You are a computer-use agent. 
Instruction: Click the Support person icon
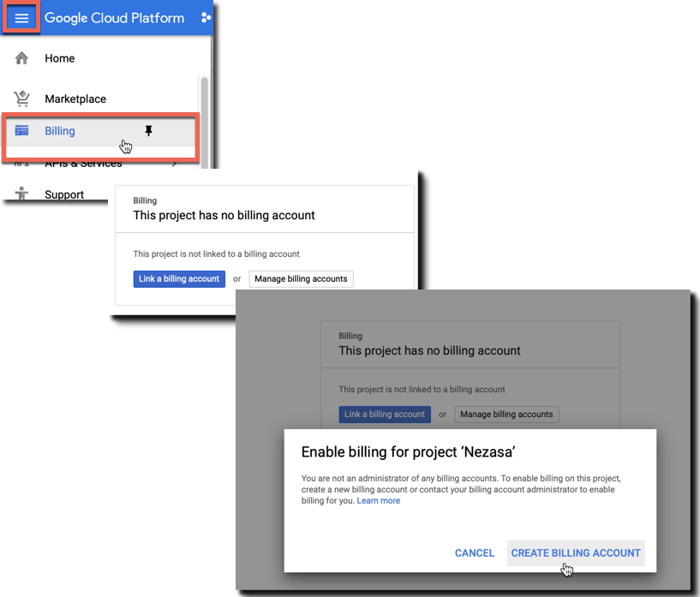point(21,194)
